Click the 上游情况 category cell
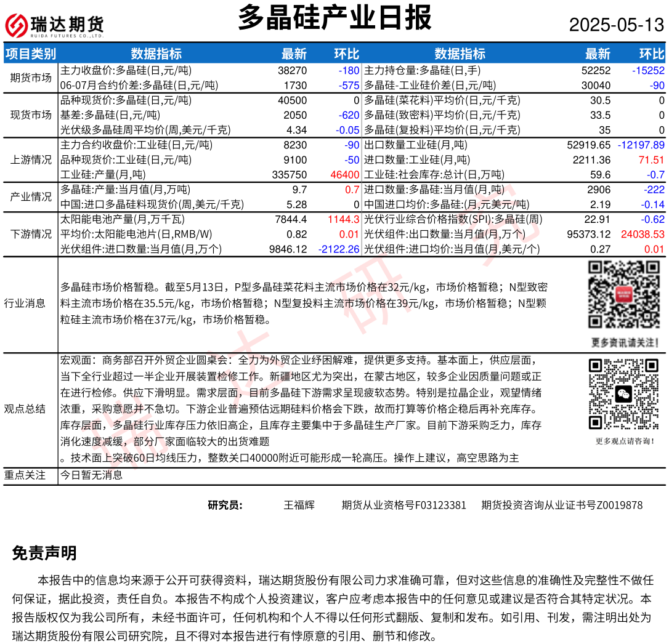 [31, 159]
